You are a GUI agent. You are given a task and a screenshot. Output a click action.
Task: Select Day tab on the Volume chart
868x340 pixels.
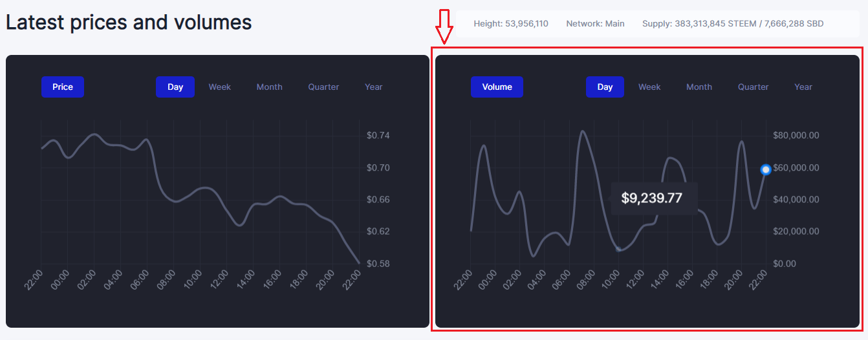[x=605, y=87]
